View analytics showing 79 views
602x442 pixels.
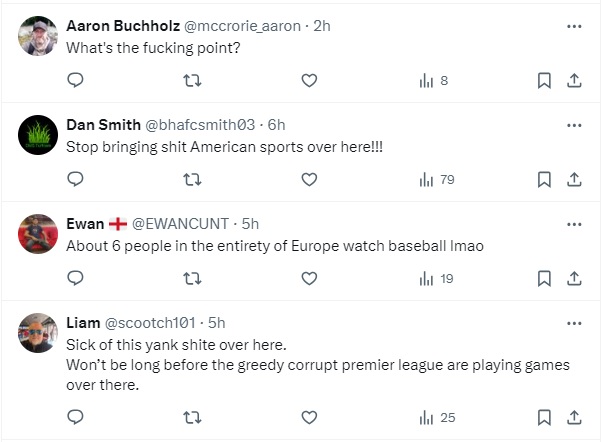(x=437, y=180)
